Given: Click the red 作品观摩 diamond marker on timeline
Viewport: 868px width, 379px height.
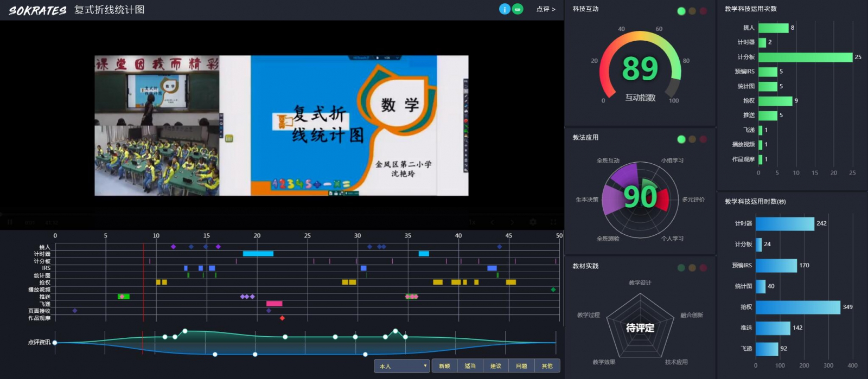Looking at the screenshot, I should tap(282, 318).
